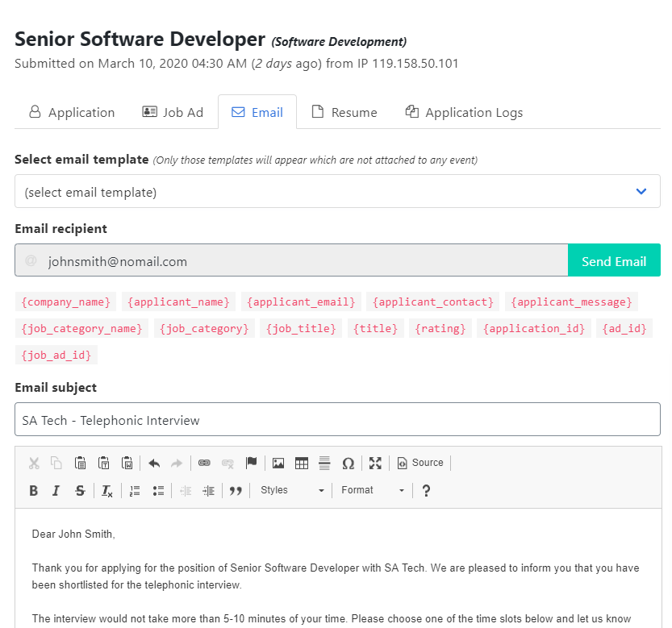
Task: Click the anchor flag icon
Action: click(252, 463)
